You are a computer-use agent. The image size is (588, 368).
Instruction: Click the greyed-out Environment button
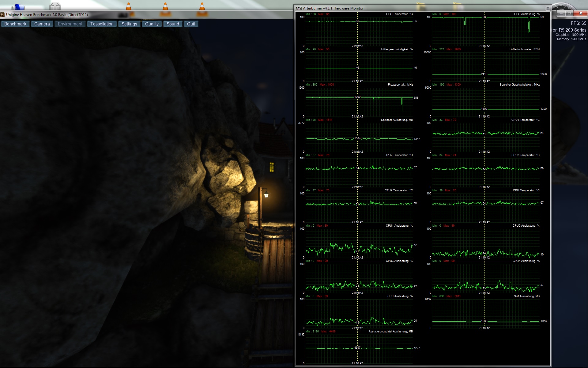pos(70,24)
